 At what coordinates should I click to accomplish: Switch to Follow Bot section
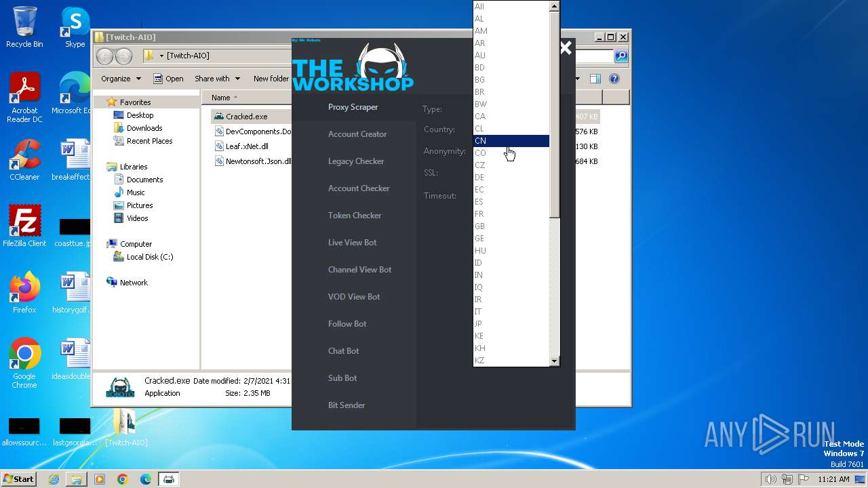point(353,324)
